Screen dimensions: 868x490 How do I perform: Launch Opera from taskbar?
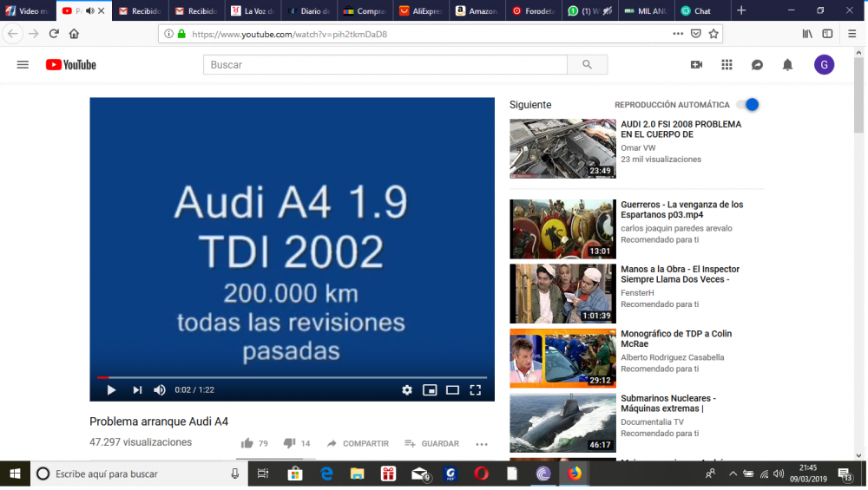coord(481,474)
